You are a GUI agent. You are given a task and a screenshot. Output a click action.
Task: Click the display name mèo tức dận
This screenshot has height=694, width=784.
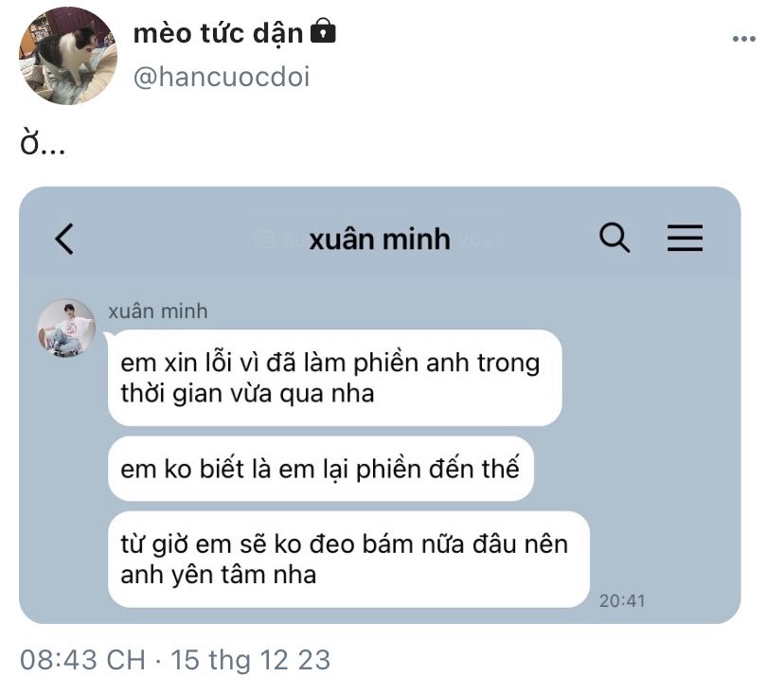click(218, 33)
